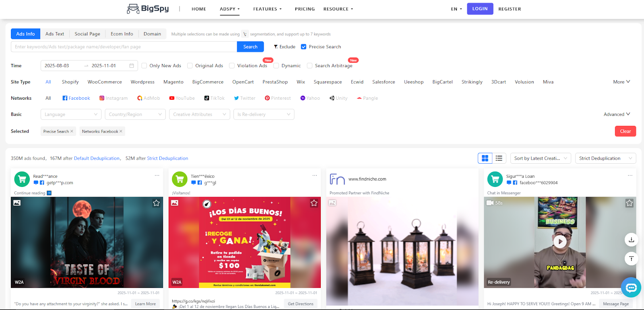
Task: Toggle the Exclude filter option
Action: [x=284, y=47]
